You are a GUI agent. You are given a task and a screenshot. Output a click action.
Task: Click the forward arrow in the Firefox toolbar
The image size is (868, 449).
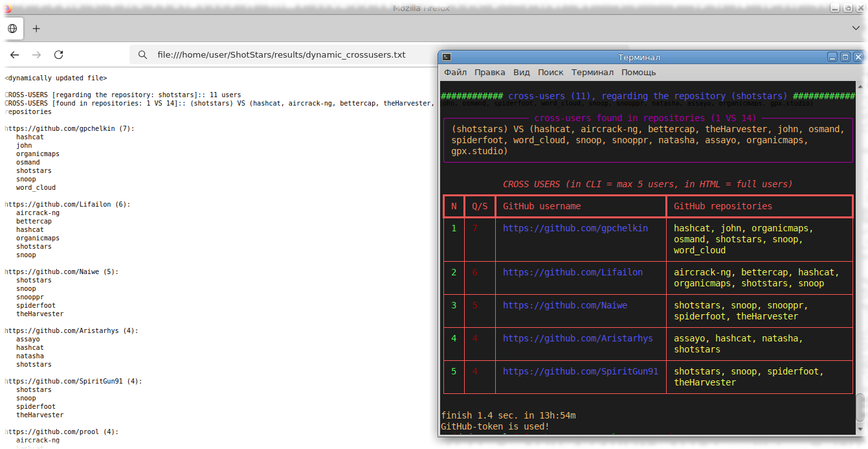click(x=36, y=55)
